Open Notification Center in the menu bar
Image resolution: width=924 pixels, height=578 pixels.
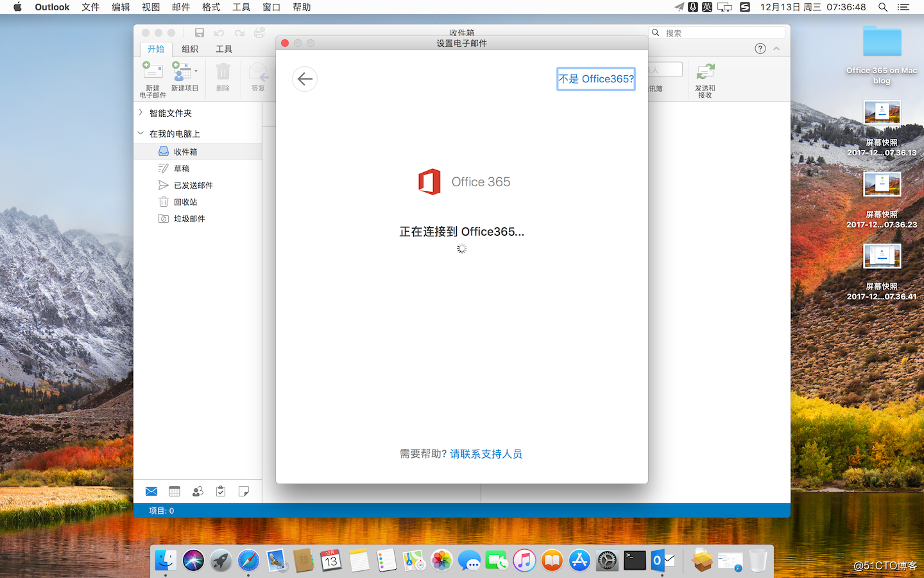pyautogui.click(x=903, y=7)
